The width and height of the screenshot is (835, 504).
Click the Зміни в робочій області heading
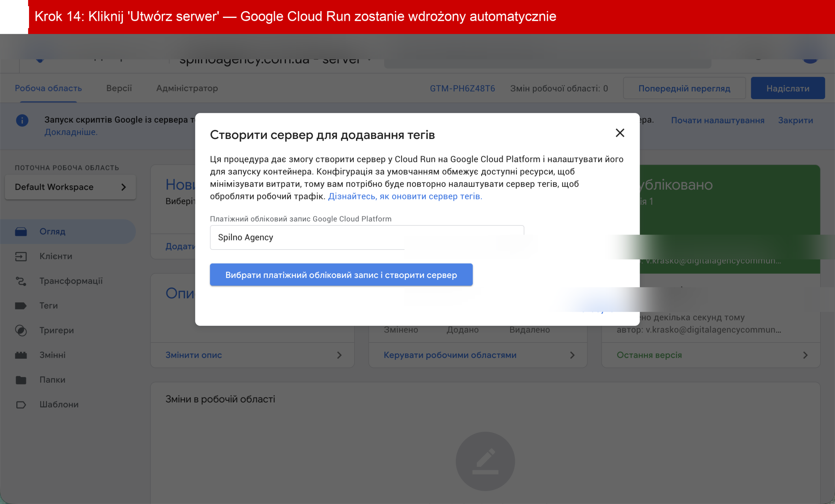point(220,399)
